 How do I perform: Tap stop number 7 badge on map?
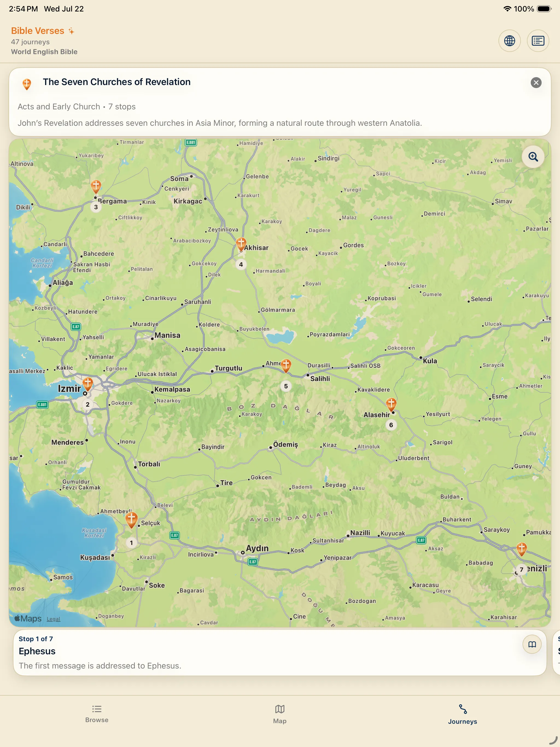point(521,569)
